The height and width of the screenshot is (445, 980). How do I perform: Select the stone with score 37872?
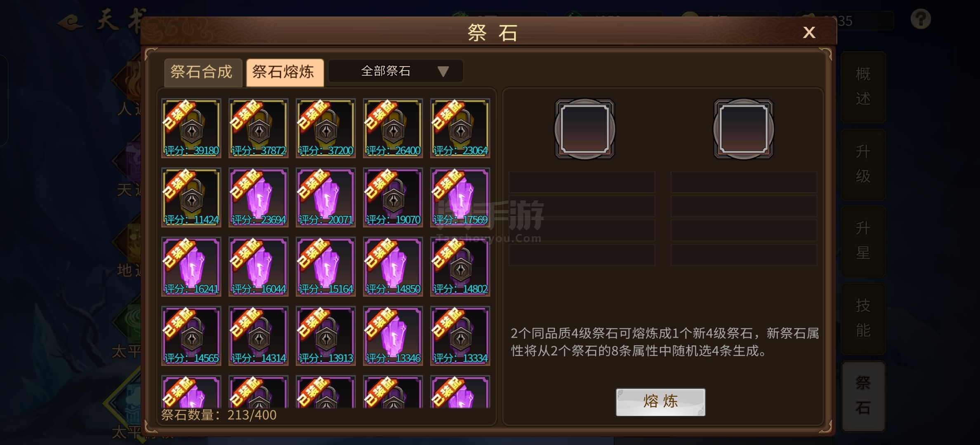point(258,128)
